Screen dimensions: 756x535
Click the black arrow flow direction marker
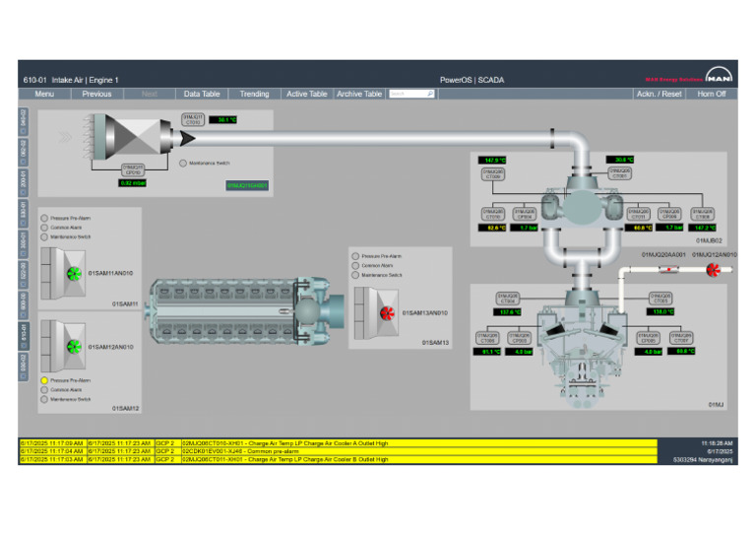point(187,139)
